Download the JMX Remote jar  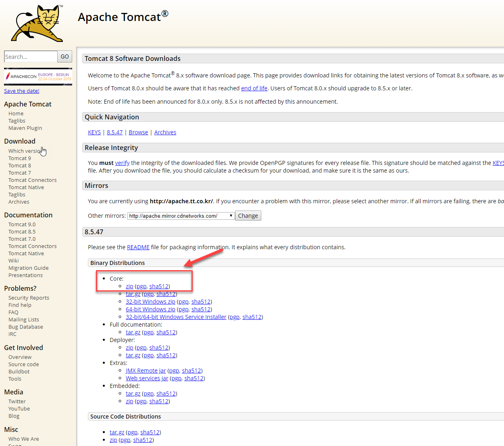point(146,371)
